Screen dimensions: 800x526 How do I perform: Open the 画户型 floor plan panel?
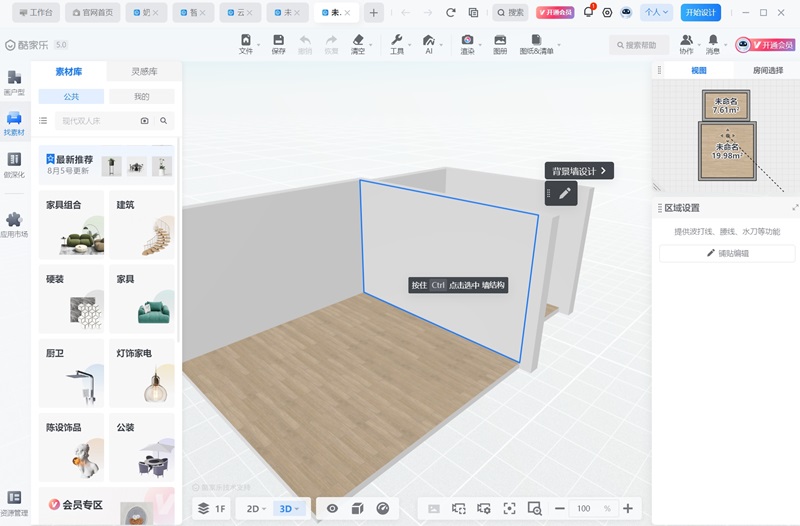click(x=14, y=83)
